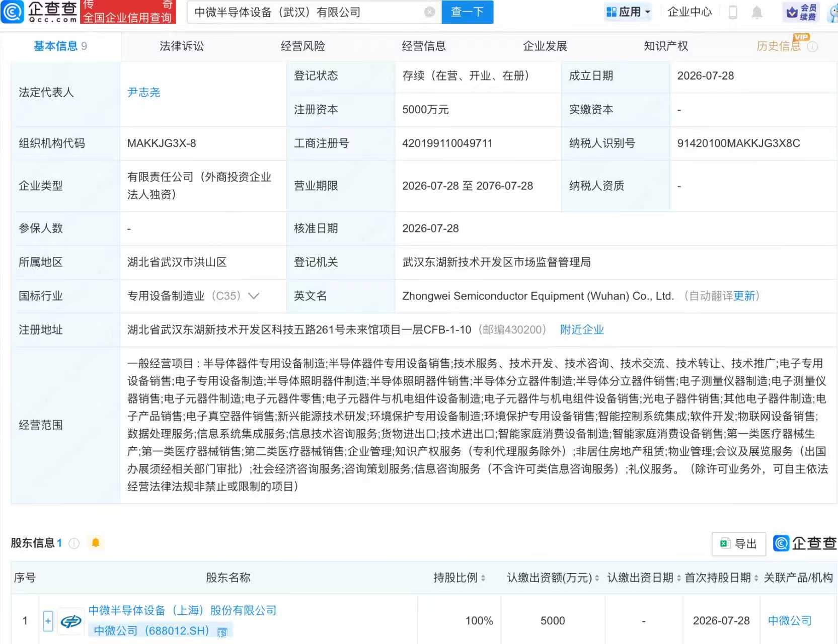Click the 经营范围 description paragraph

pos(477,425)
